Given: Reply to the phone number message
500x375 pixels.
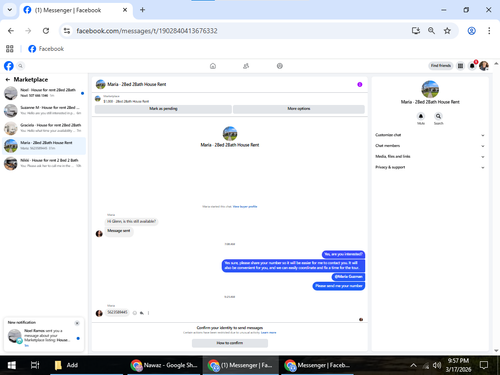Looking at the screenshot, I should (x=142, y=313).
